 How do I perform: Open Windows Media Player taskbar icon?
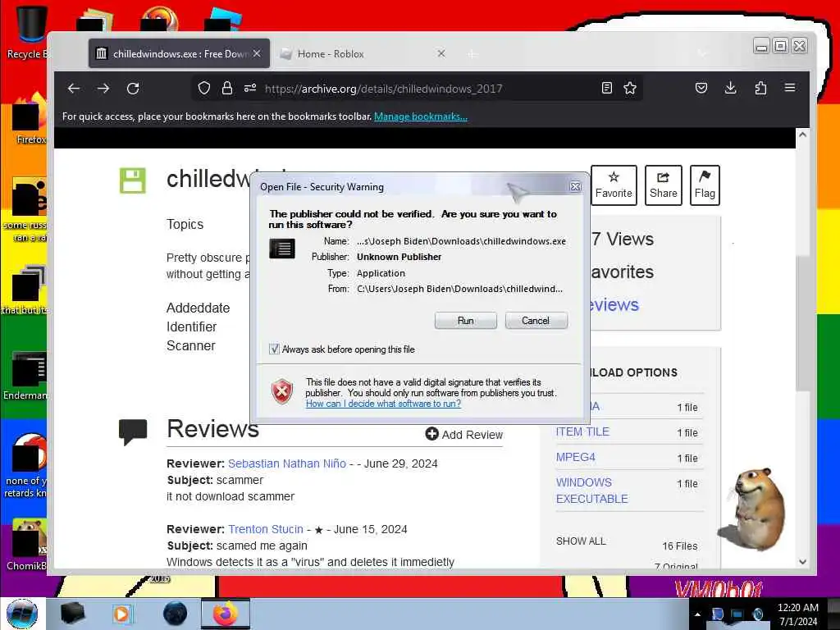[x=121, y=614]
